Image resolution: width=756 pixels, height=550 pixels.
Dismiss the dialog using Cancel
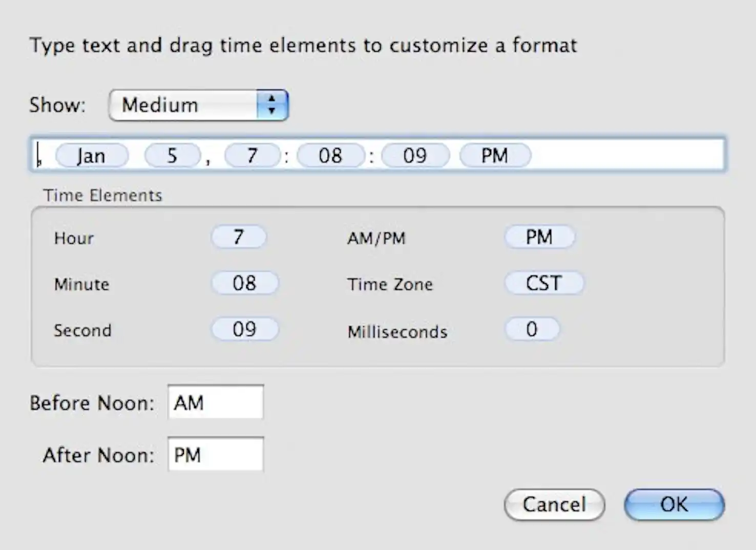point(554,504)
